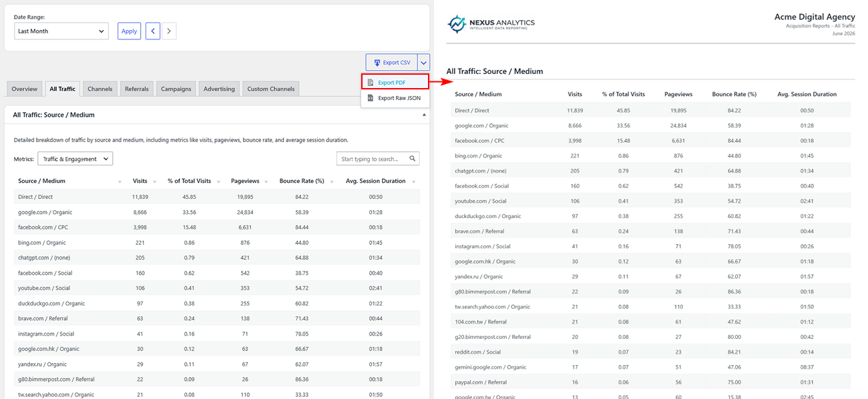Click 'reddit.com / Social' in PDF preview
868x399 pixels.
477,352
